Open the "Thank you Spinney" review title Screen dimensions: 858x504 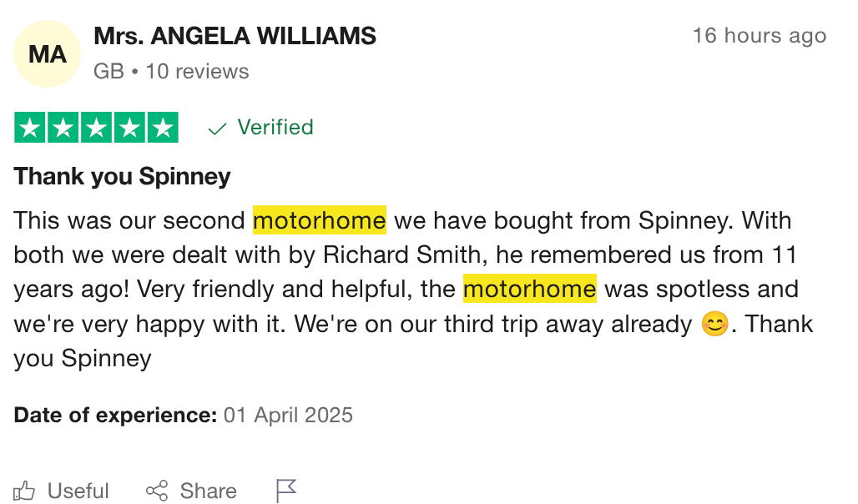click(122, 177)
